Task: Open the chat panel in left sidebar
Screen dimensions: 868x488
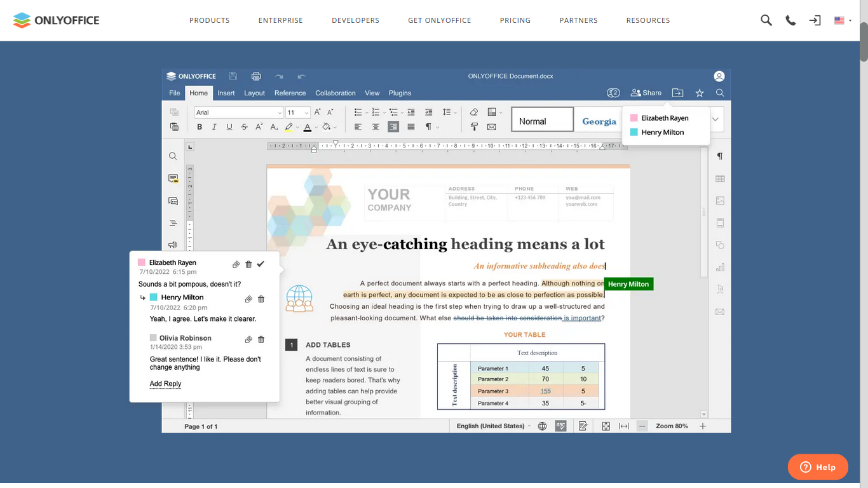Action: point(173,201)
